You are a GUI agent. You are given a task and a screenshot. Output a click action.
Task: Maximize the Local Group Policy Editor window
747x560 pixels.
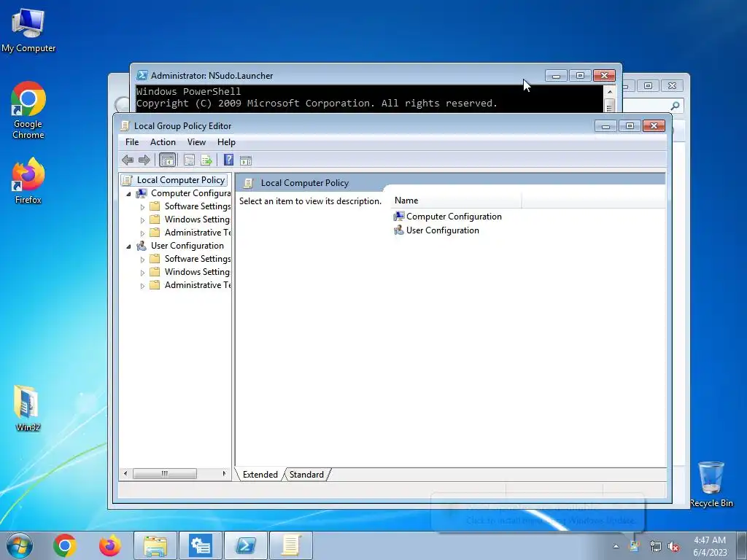coord(630,126)
